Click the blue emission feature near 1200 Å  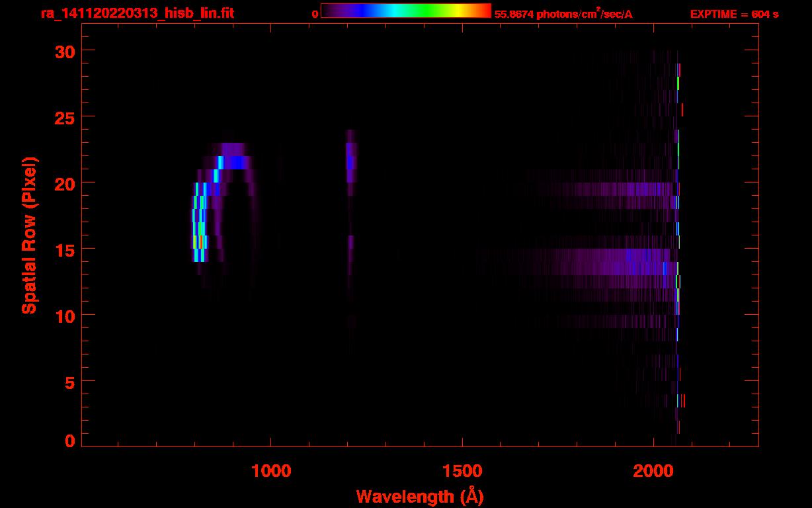pos(351,162)
